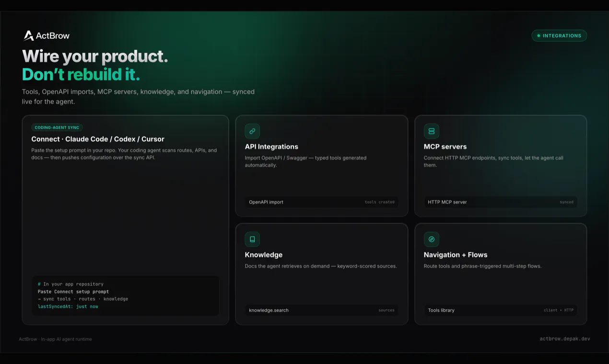Click the "Paste Connect setup prompt" line
609x364 pixels.
pos(73,292)
